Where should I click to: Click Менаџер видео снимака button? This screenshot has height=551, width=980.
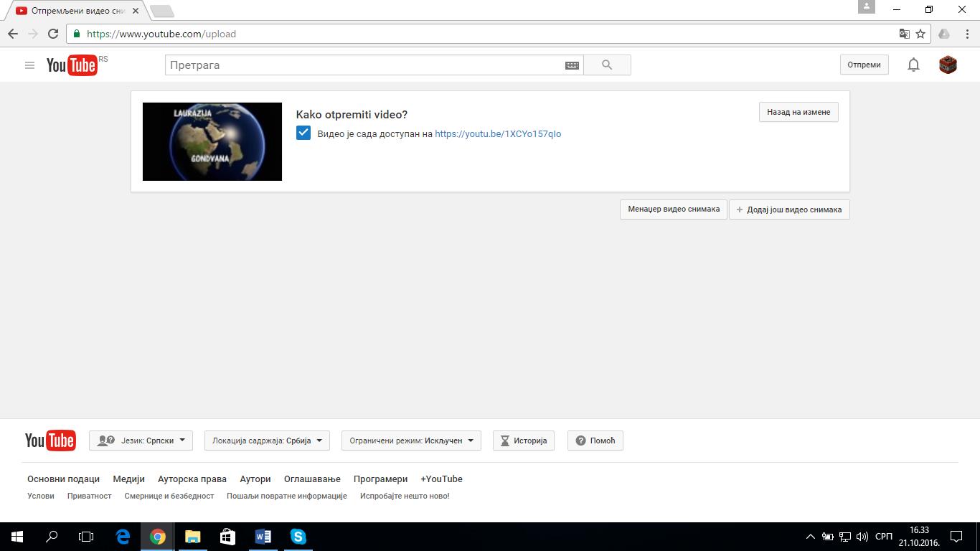[x=673, y=209]
